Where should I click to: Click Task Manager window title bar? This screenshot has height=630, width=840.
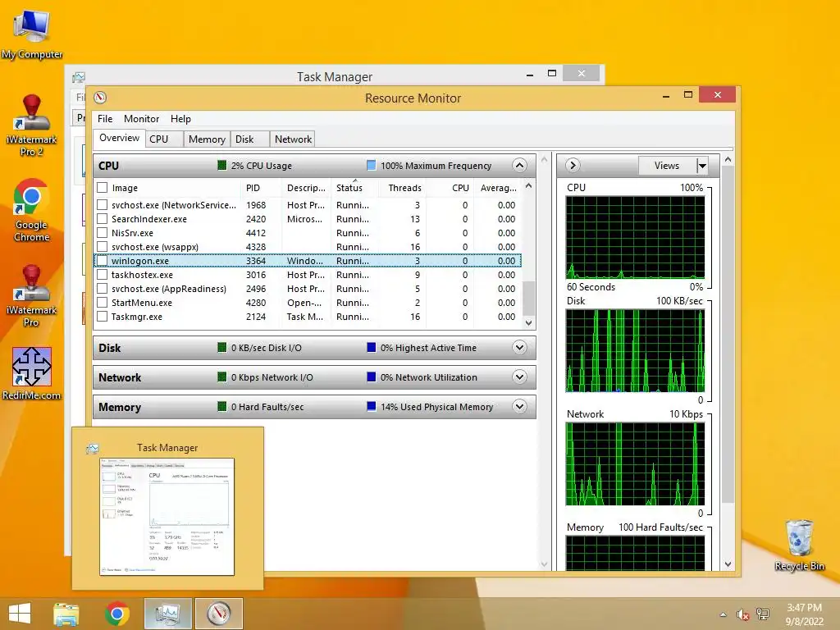click(335, 76)
